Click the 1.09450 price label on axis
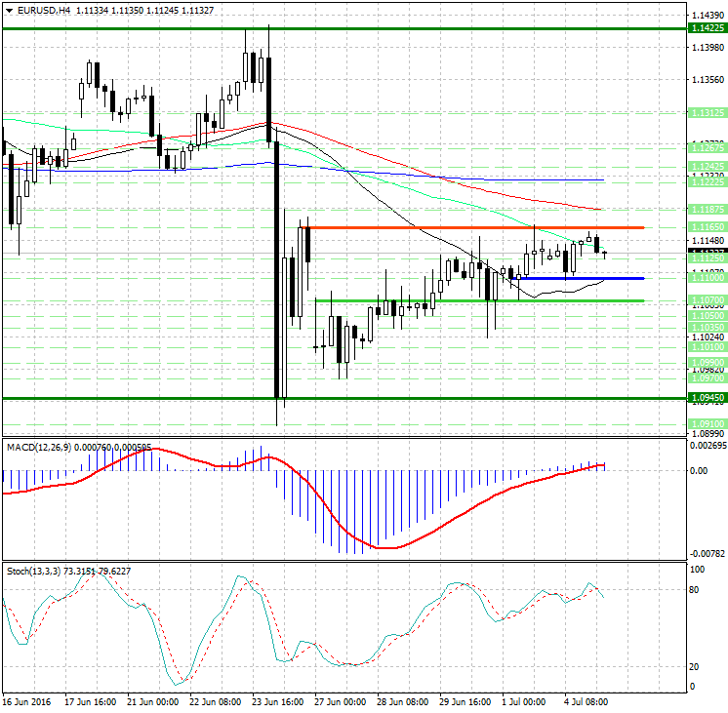728x713 pixels. [707, 398]
